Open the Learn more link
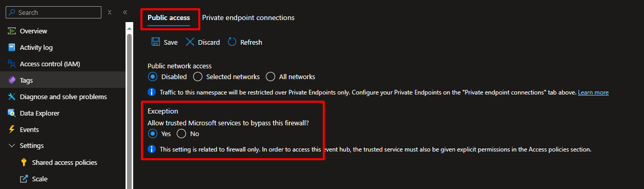Viewport: 644px width, 189px height. click(x=593, y=92)
